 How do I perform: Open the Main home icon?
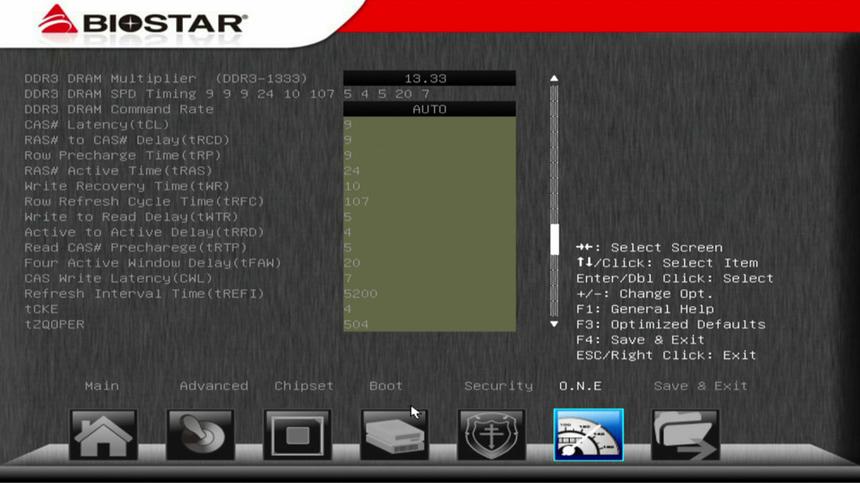(x=103, y=435)
